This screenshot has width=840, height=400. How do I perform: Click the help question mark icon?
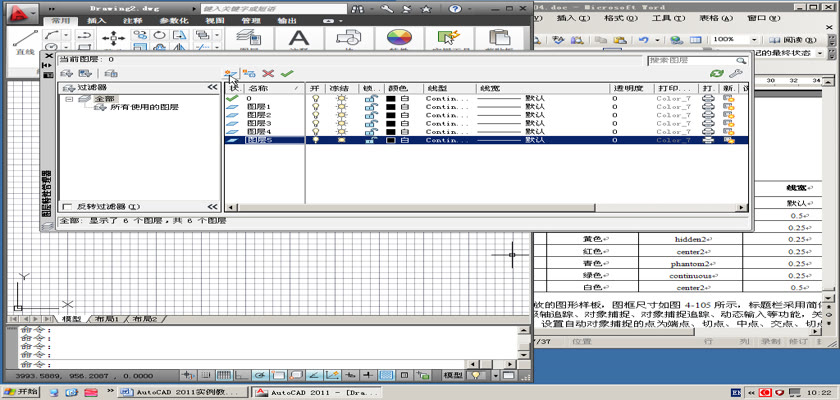point(455,9)
